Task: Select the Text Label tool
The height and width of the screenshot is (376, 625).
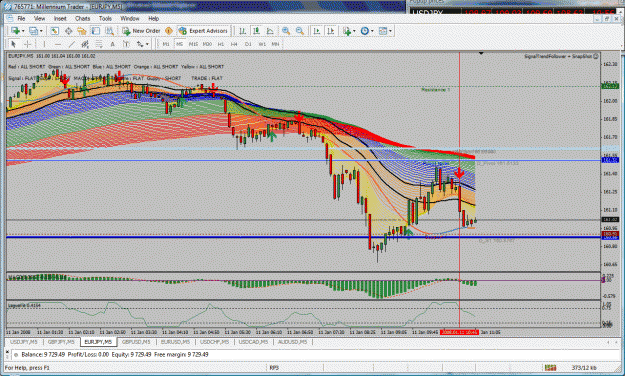Action: [x=126, y=44]
